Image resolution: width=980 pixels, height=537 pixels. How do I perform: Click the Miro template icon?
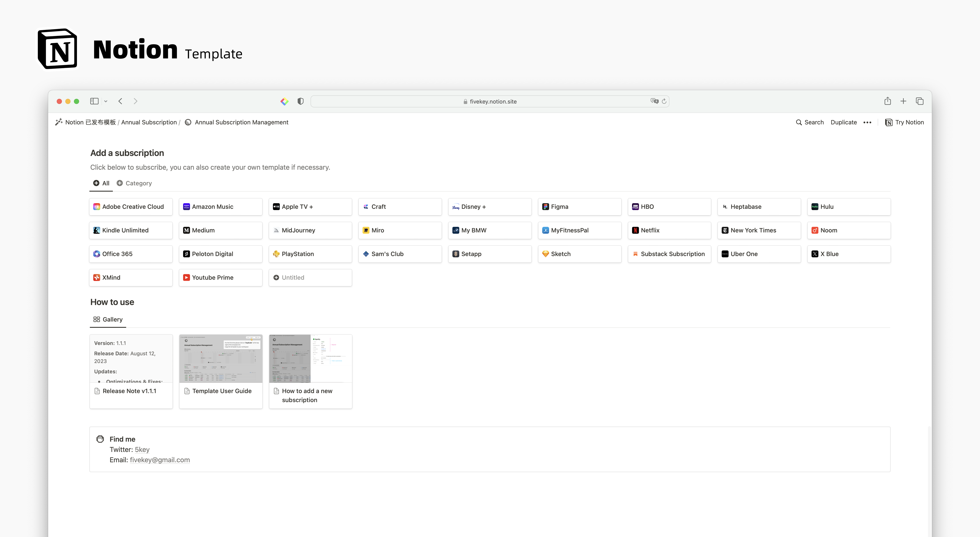point(366,230)
